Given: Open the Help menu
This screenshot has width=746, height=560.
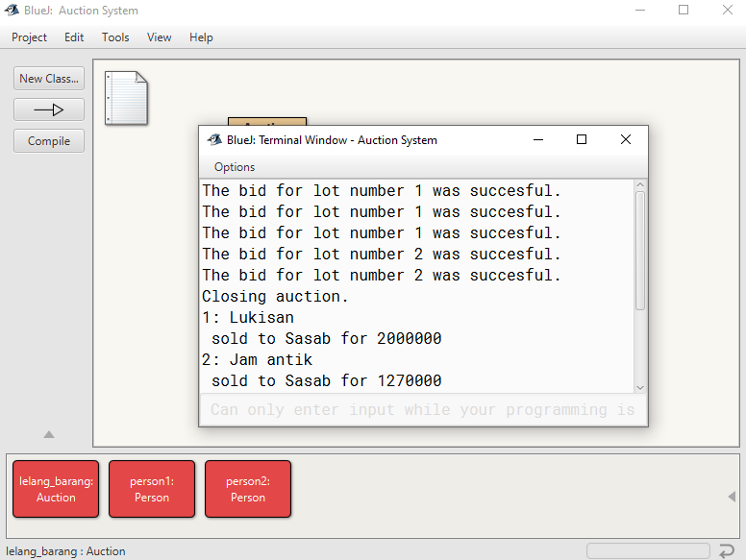Looking at the screenshot, I should (x=201, y=37).
